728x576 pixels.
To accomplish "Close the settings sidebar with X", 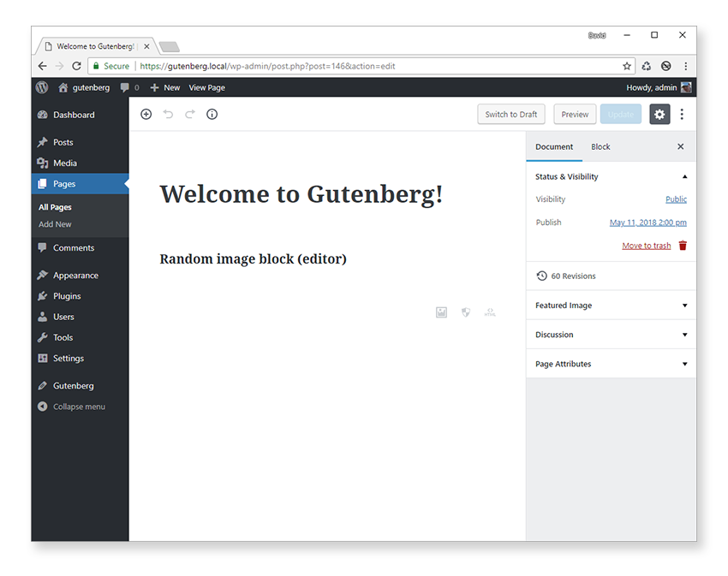I will pyautogui.click(x=681, y=146).
